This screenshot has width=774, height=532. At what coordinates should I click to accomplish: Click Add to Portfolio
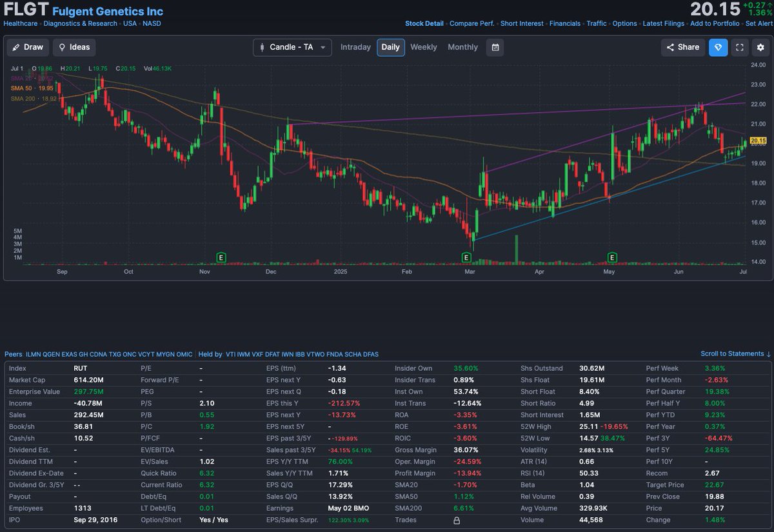[715, 24]
